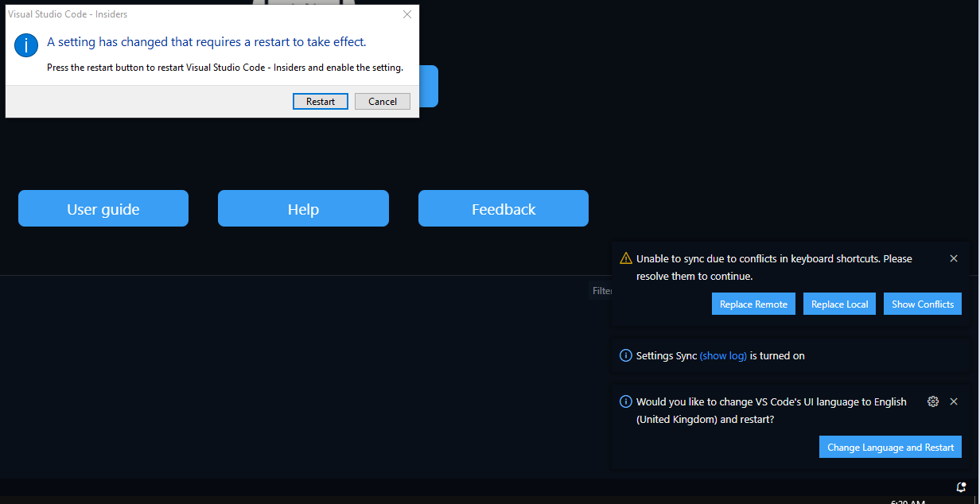Open the Feedback button
Screen dimensions: 980x504
(x=504, y=208)
